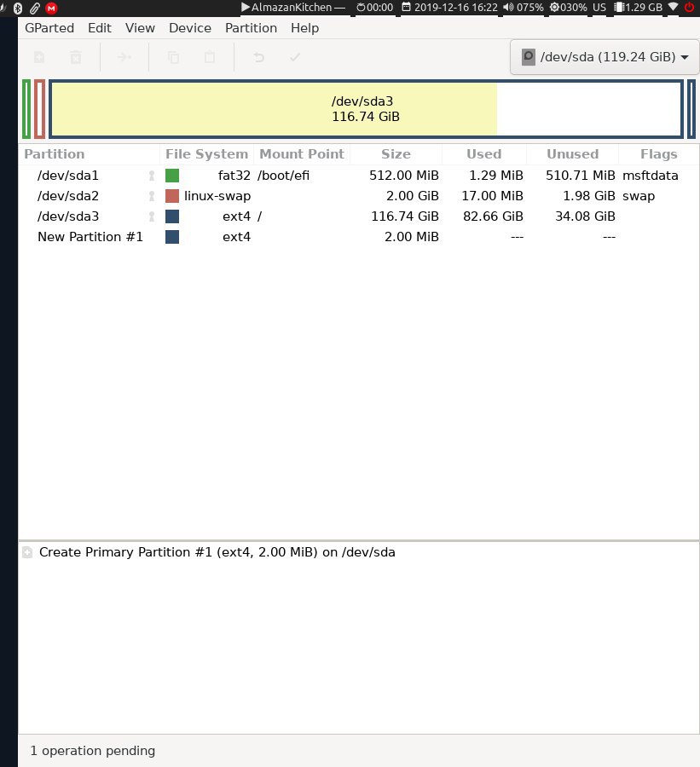This screenshot has width=700, height=767.
Task: Click the 17.00 MiB used cell
Action: [x=493, y=196]
